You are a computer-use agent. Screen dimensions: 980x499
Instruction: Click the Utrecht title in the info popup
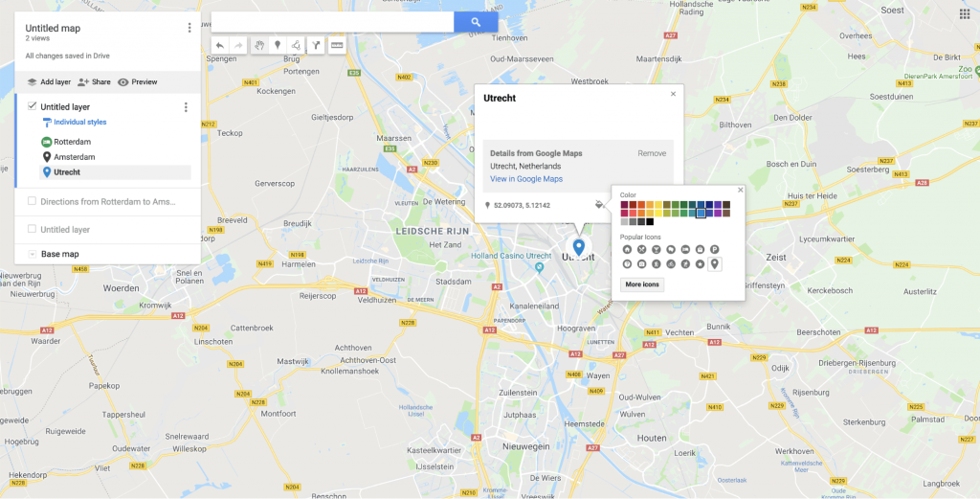(499, 99)
